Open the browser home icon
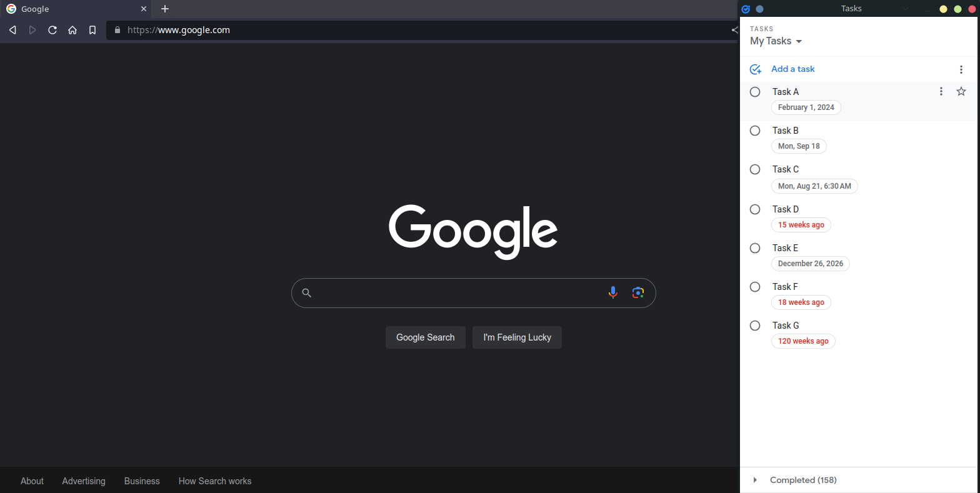The width and height of the screenshot is (980, 493). click(x=72, y=30)
